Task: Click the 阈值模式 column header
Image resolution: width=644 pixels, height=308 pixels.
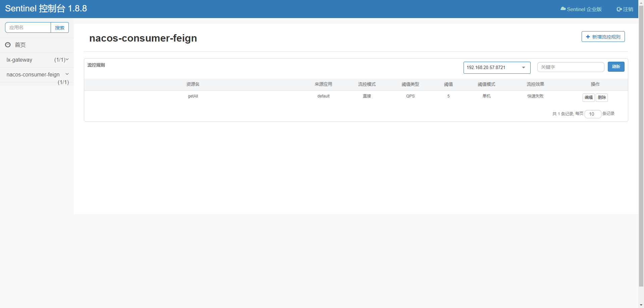Action: click(x=486, y=84)
